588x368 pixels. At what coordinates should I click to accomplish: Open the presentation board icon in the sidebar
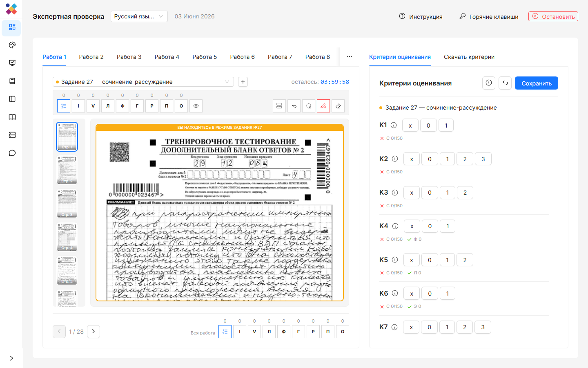click(12, 63)
